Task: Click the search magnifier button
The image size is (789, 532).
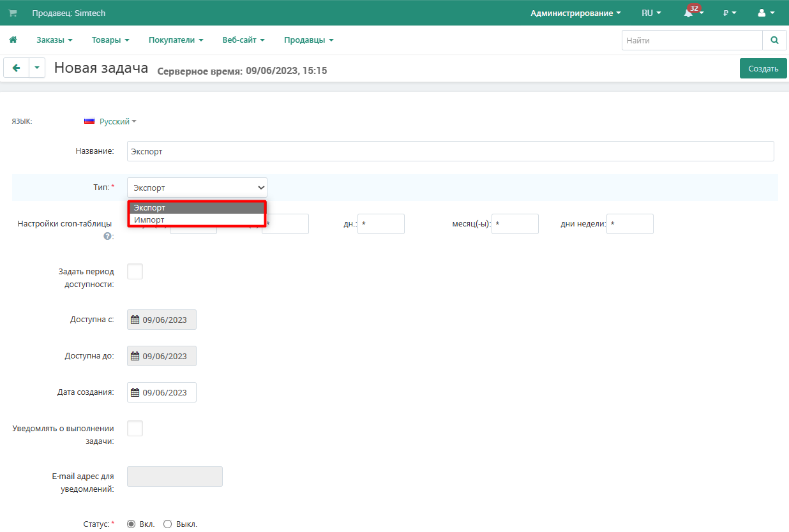Action: (x=774, y=40)
